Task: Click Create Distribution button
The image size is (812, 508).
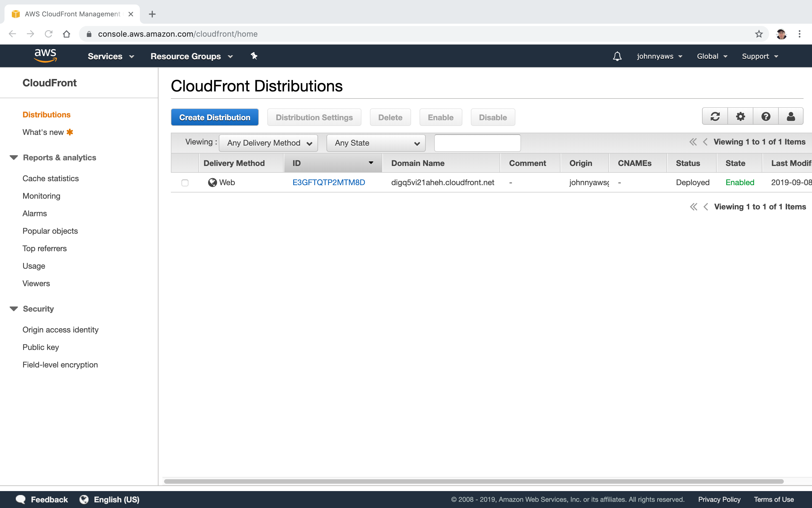Action: (x=215, y=117)
